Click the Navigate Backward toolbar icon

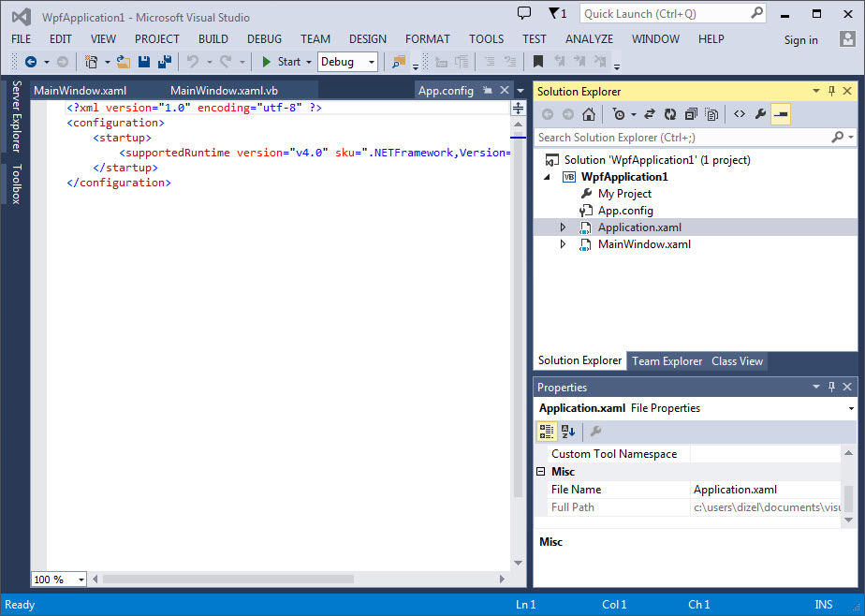30,62
